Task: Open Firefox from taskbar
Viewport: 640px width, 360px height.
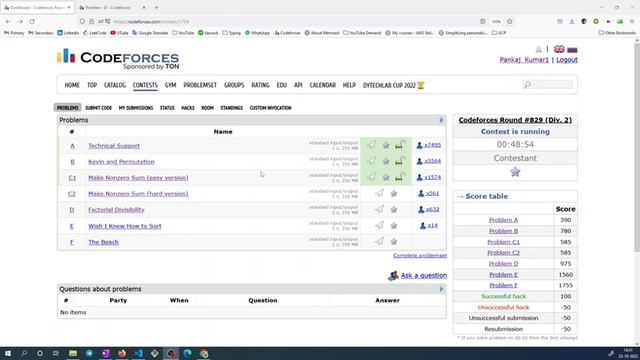Action: [122, 353]
